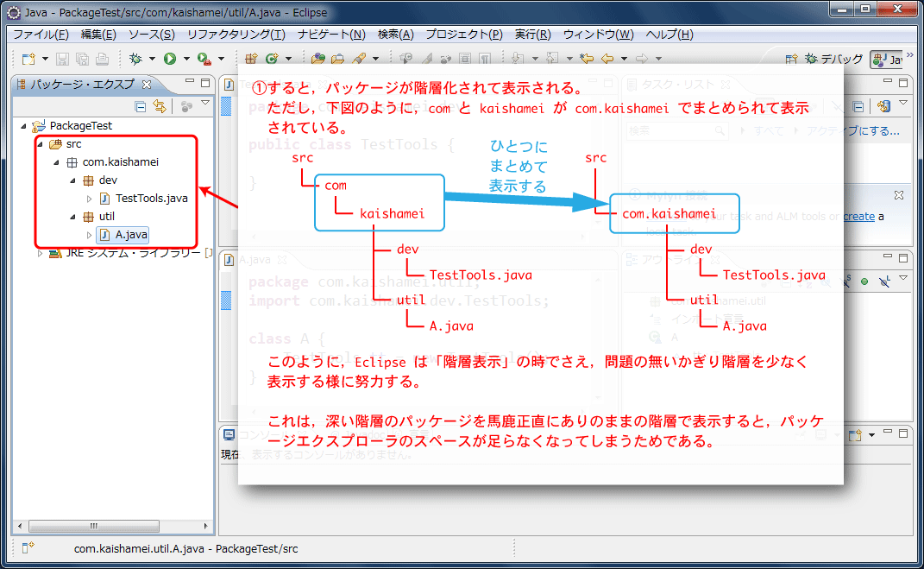
Task: Toggle Link with Editor in Package Explorer
Action: (x=160, y=106)
